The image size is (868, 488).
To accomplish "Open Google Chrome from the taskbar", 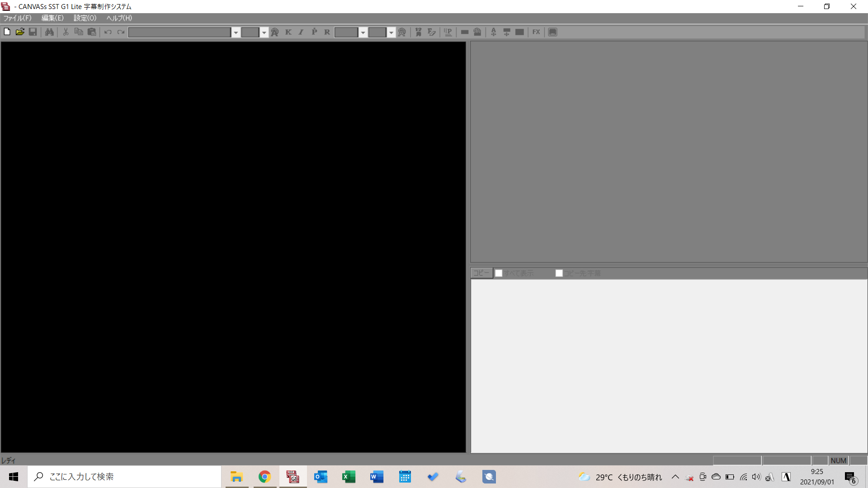I will [264, 477].
